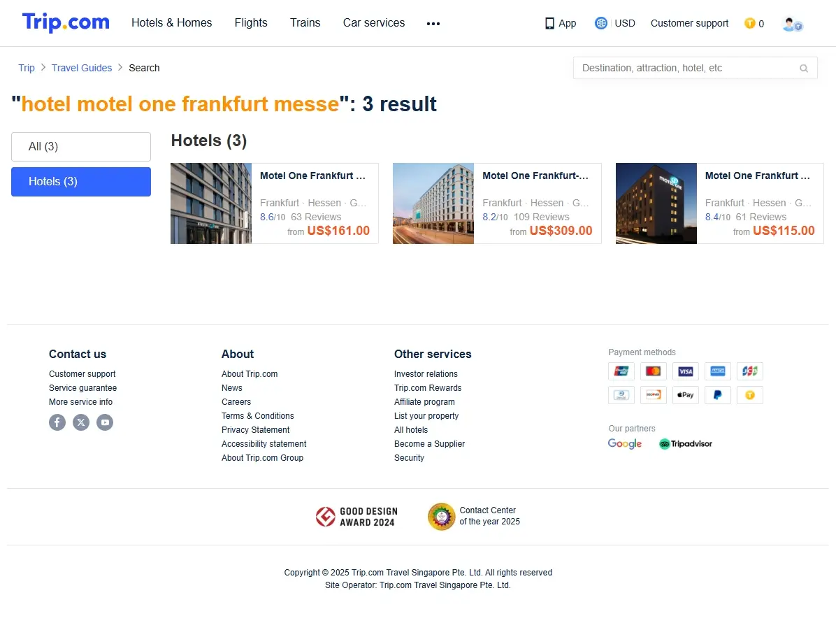Open List your property link

point(426,415)
